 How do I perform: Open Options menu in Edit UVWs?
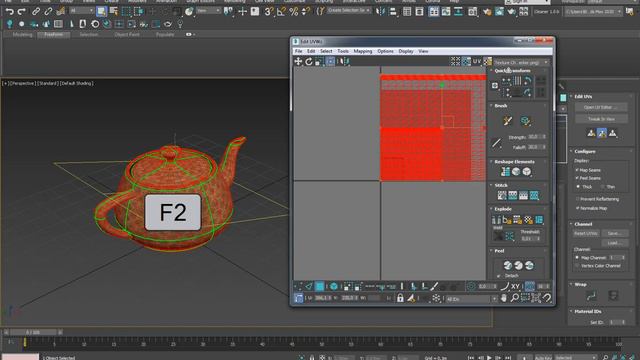385,51
